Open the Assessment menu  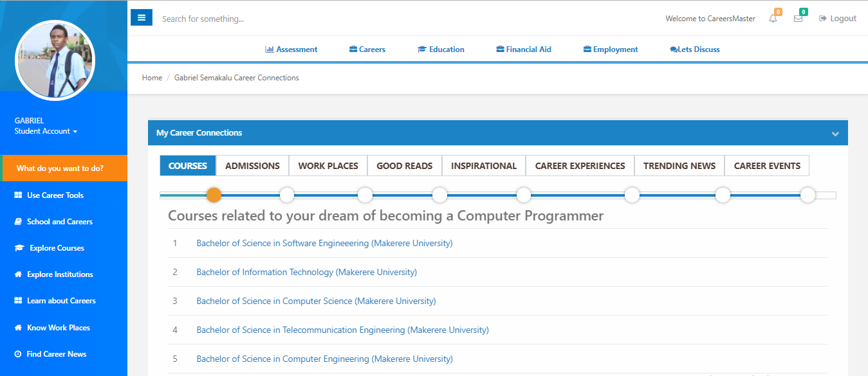291,49
